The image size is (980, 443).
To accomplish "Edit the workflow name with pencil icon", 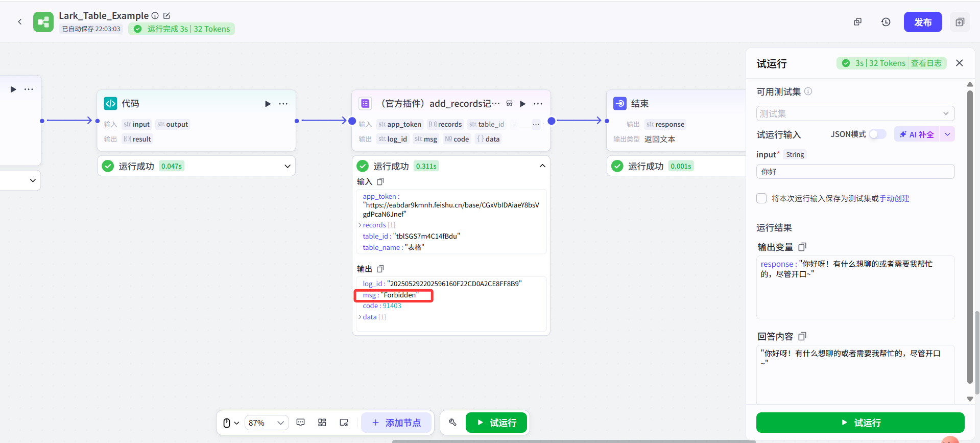I will click(x=166, y=16).
